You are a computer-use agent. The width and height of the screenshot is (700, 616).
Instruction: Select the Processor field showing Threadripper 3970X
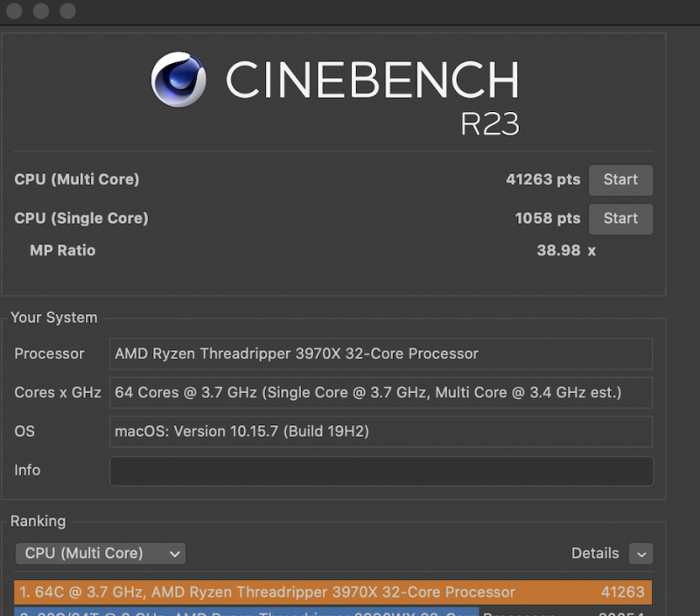[381, 353]
